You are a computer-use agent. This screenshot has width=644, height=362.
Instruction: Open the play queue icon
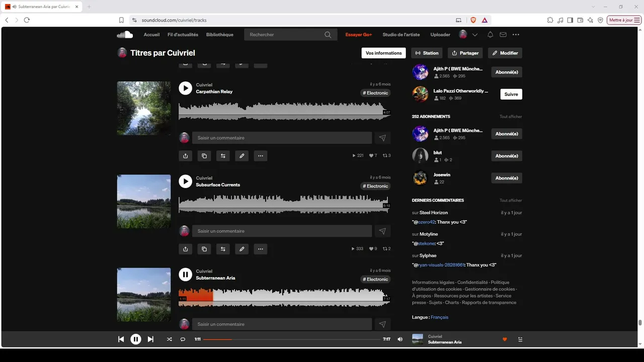(520, 339)
